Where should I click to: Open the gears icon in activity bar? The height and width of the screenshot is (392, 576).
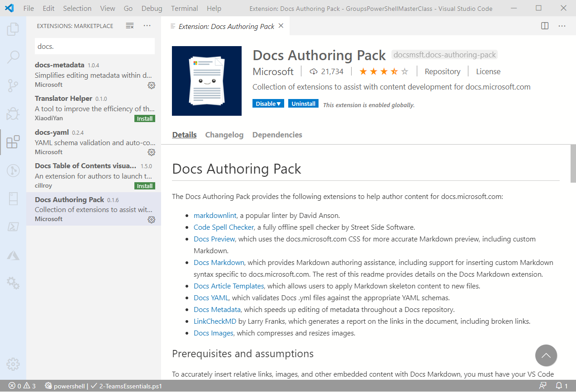click(13, 283)
